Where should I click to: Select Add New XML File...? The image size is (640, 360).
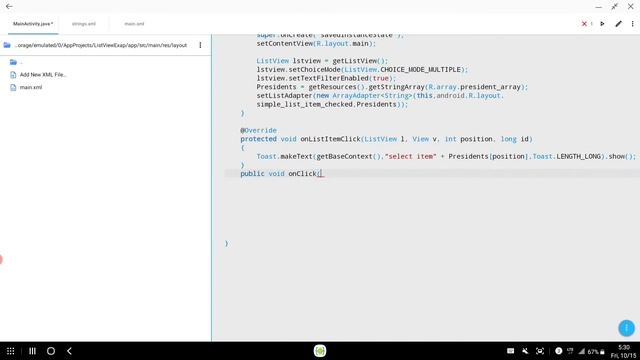pos(43,75)
